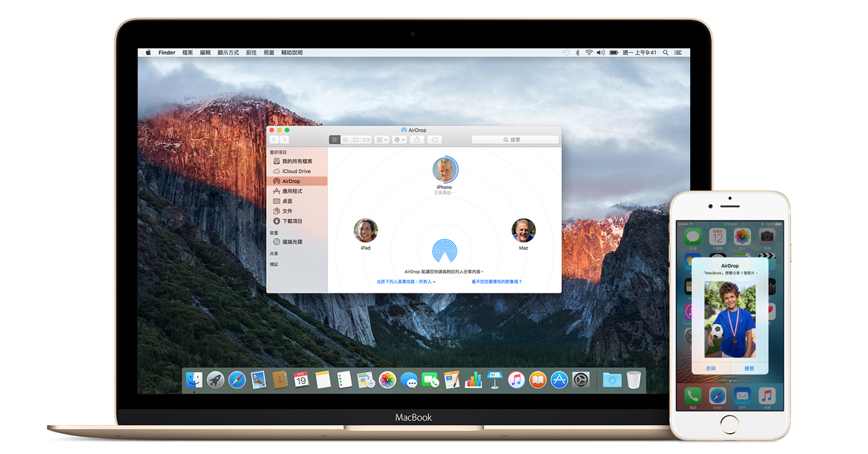Open Contacts from the Dock
The width and height of the screenshot is (868, 454).
click(280, 380)
